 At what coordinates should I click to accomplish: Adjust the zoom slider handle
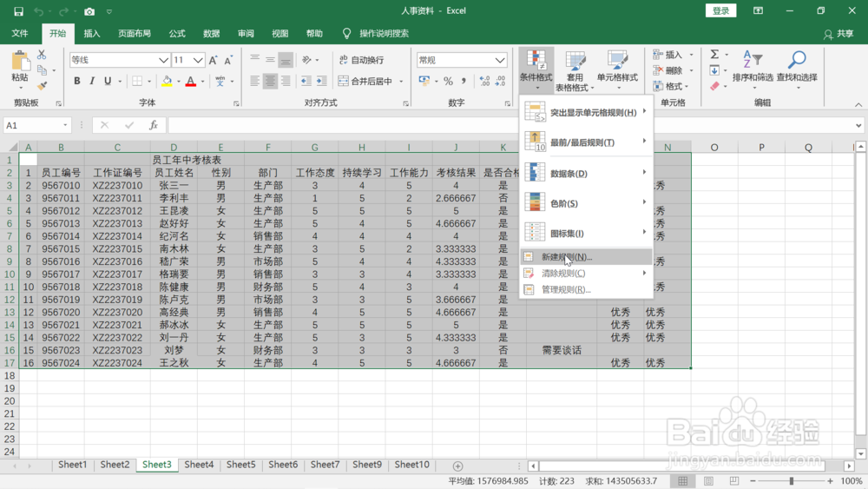pyautogui.click(x=791, y=480)
